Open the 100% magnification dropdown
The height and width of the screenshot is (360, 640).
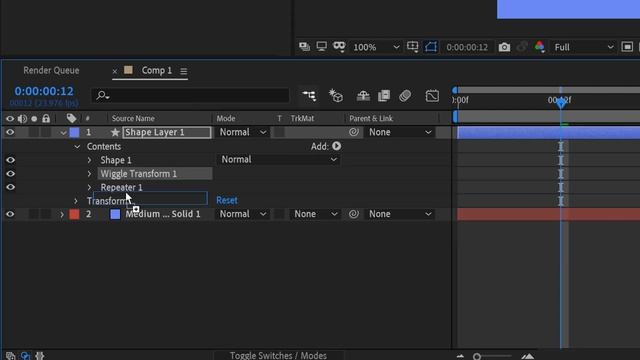tap(376, 47)
